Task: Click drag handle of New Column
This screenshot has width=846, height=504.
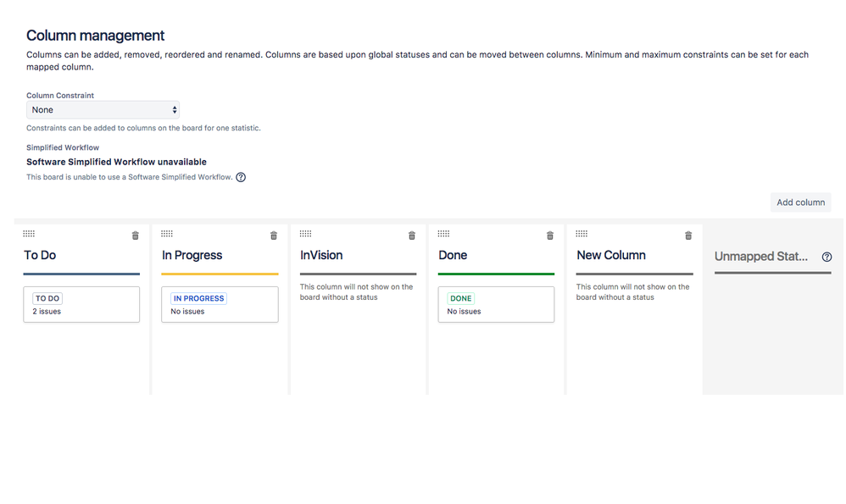Action: [x=582, y=234]
